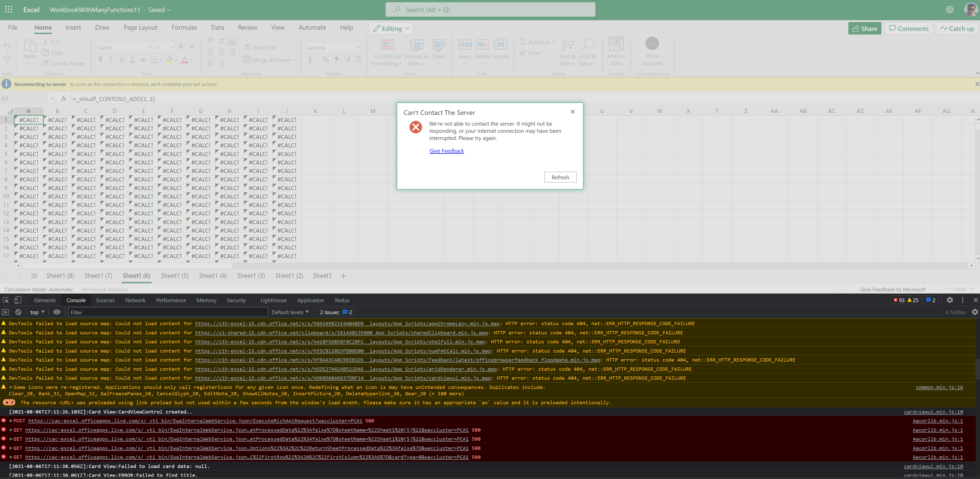Clear the DevTools console
The image size is (980, 479).
tap(18, 312)
